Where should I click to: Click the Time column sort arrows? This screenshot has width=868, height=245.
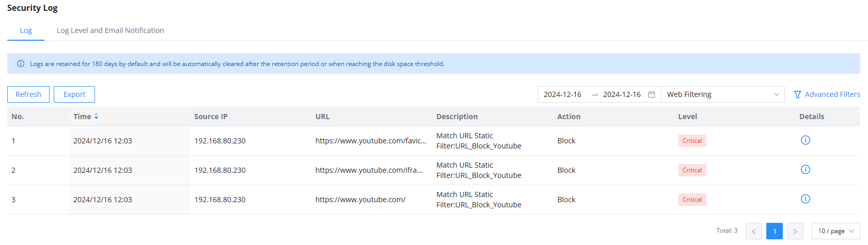point(96,117)
